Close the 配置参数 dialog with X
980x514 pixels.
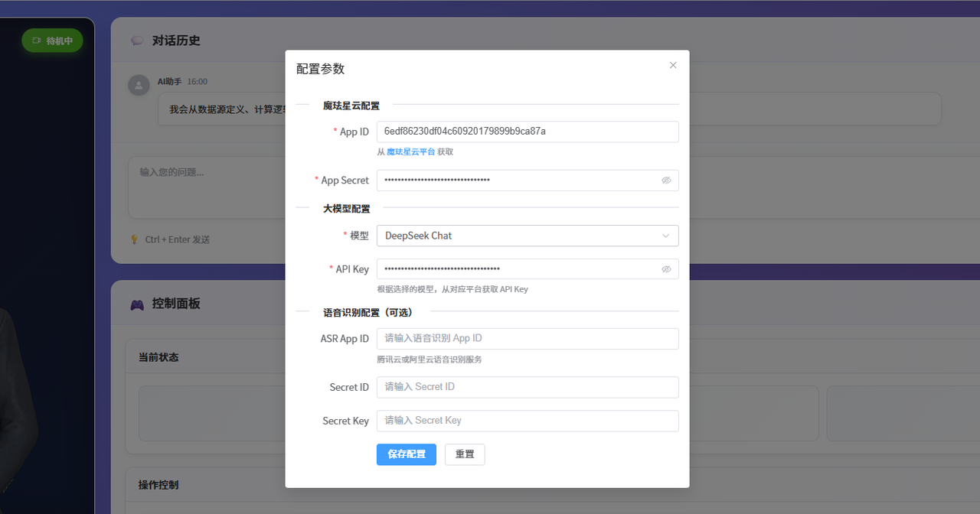tap(673, 65)
